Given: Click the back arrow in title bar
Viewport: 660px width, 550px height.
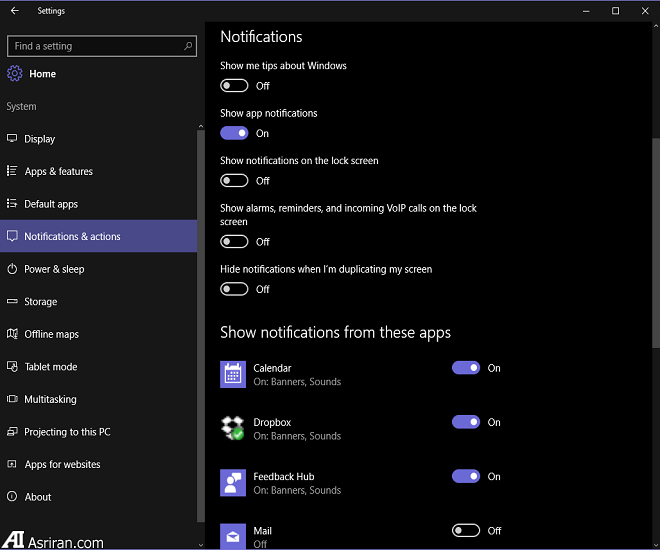Looking at the screenshot, I should click(x=14, y=11).
